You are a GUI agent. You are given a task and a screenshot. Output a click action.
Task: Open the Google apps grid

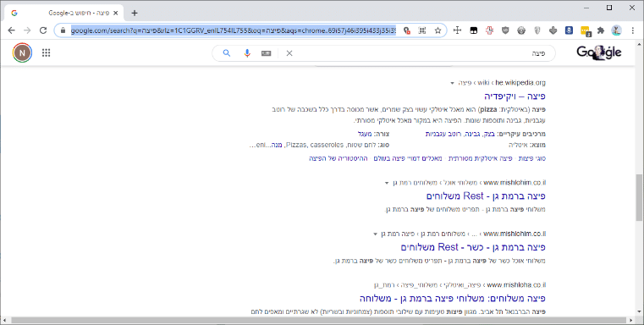[x=46, y=52]
